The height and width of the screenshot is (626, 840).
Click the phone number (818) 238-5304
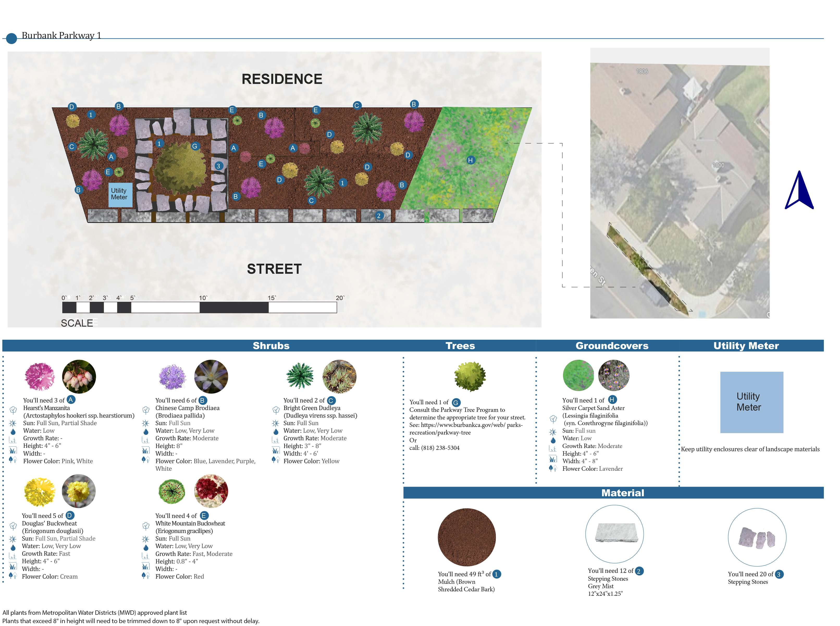pos(440,448)
